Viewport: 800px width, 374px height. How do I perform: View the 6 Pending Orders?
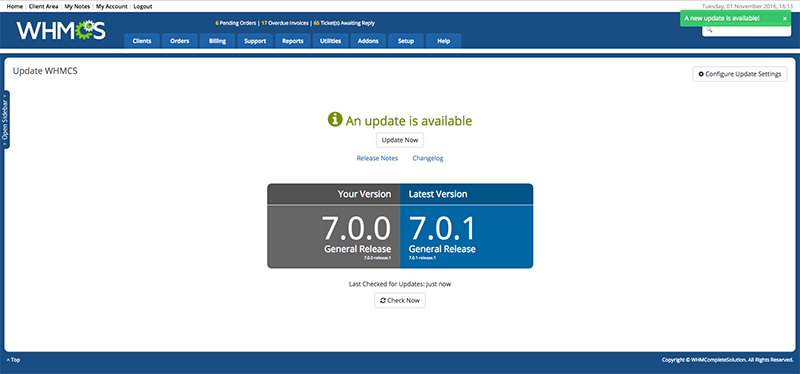(236, 23)
